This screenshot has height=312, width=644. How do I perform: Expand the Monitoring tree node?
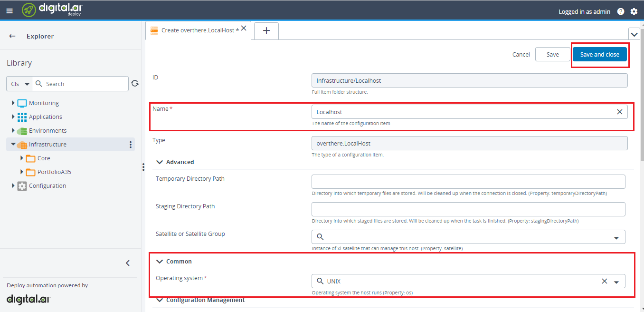[x=13, y=103]
